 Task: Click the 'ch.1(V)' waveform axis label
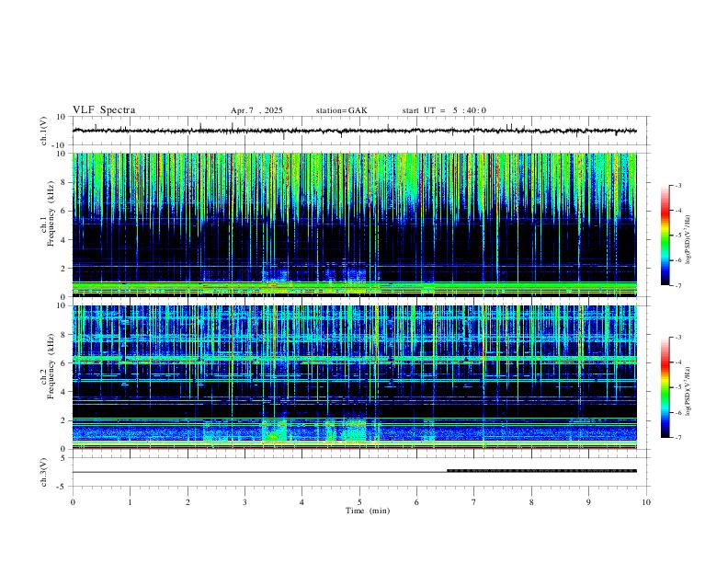43,131
